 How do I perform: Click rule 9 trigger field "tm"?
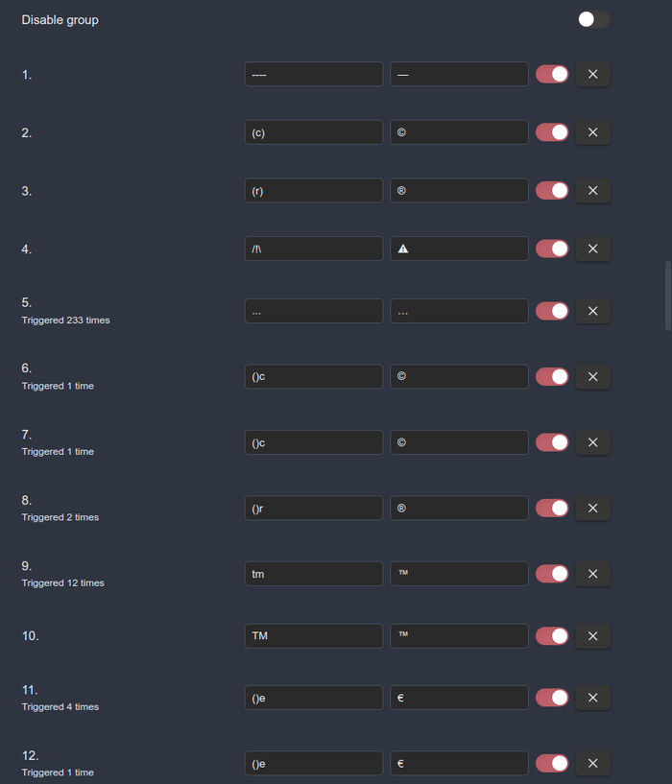coord(313,574)
